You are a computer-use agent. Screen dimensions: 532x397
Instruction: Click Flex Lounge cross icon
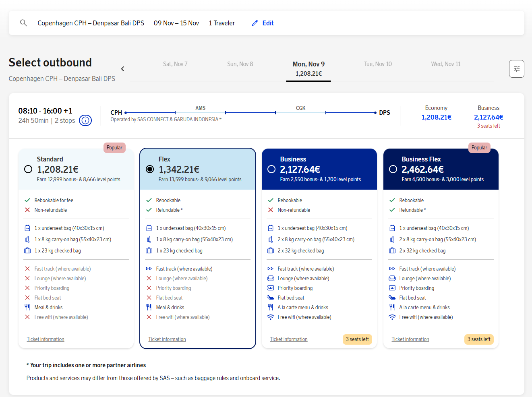pos(149,278)
